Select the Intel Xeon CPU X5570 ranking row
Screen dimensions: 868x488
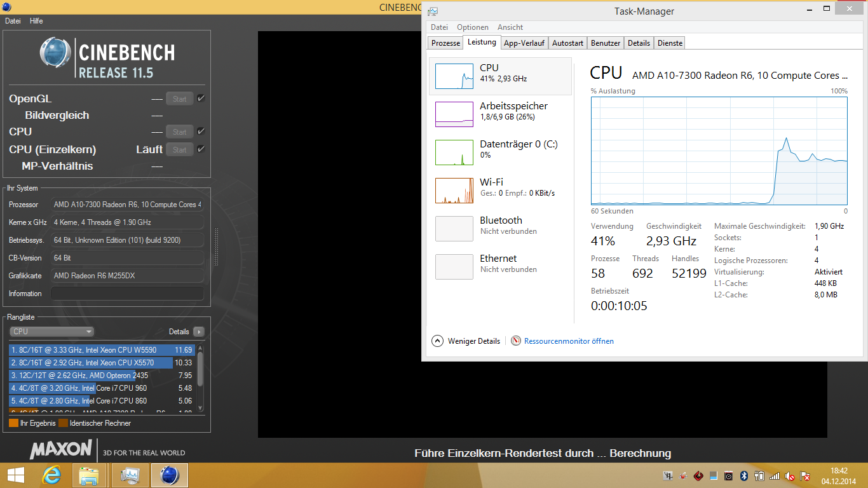[102, 363]
